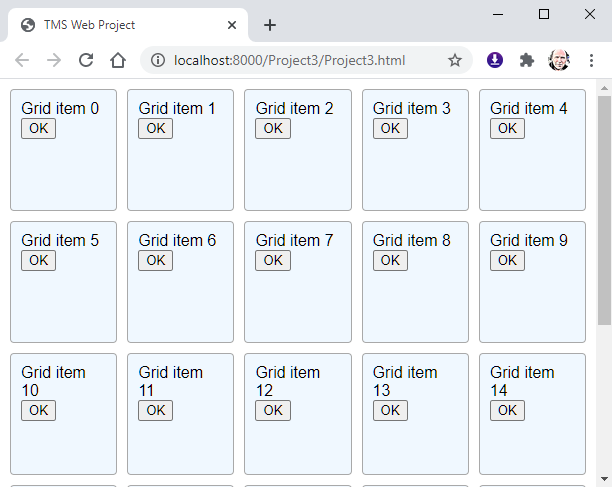The width and height of the screenshot is (612, 487).
Task: Bookmark this page with the star icon
Action: 455,60
